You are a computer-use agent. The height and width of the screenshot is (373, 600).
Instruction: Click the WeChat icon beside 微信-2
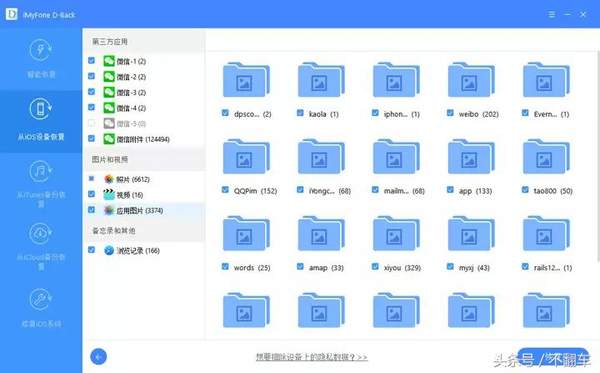tap(109, 77)
